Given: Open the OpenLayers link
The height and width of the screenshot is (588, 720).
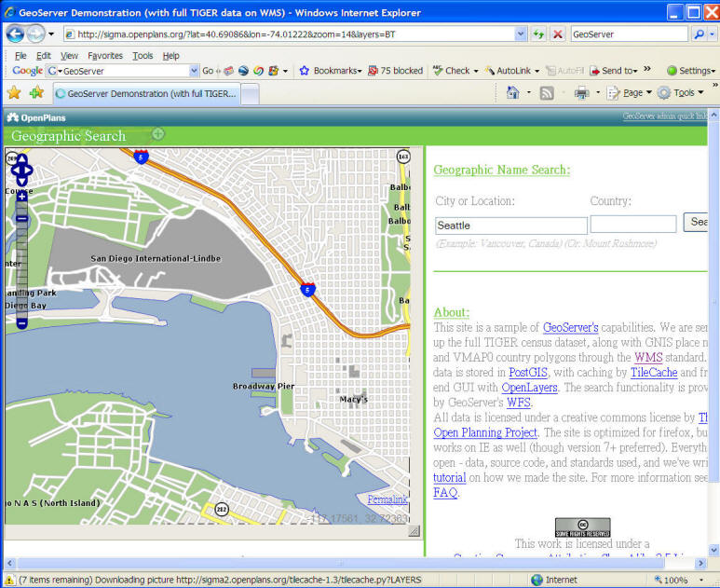Looking at the screenshot, I should (x=529, y=388).
